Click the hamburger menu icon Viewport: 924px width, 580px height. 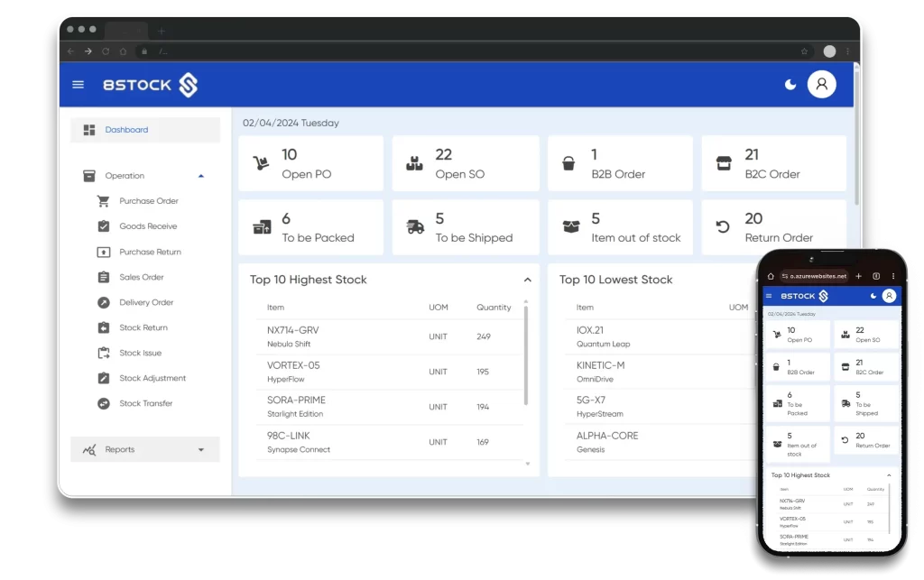[x=78, y=84]
